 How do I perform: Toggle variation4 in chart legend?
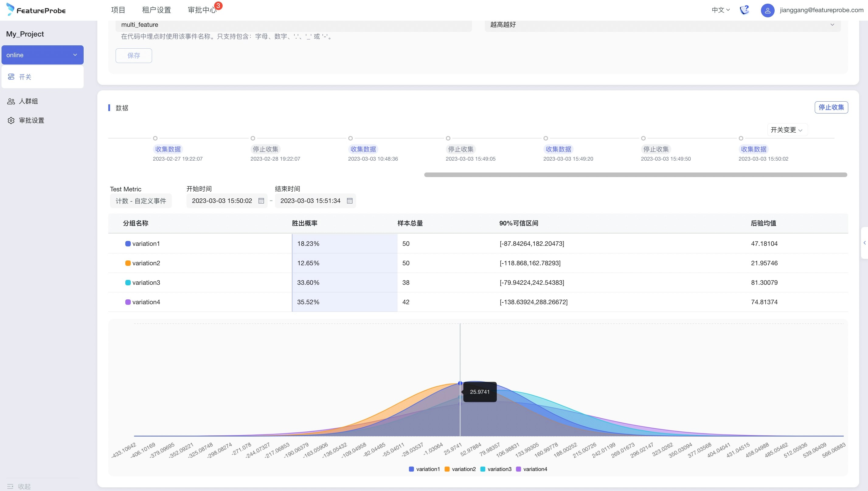pos(531,469)
